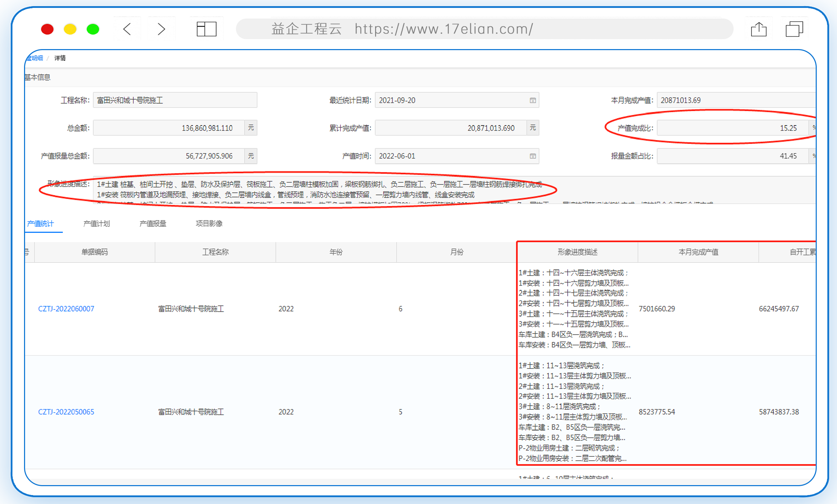The image size is (837, 504).
Task: Open record link CZTJ-2022050065
Action: (66, 412)
